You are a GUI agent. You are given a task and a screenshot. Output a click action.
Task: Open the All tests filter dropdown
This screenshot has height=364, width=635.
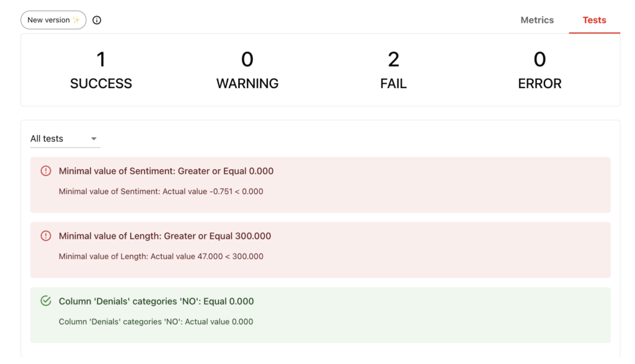point(64,139)
